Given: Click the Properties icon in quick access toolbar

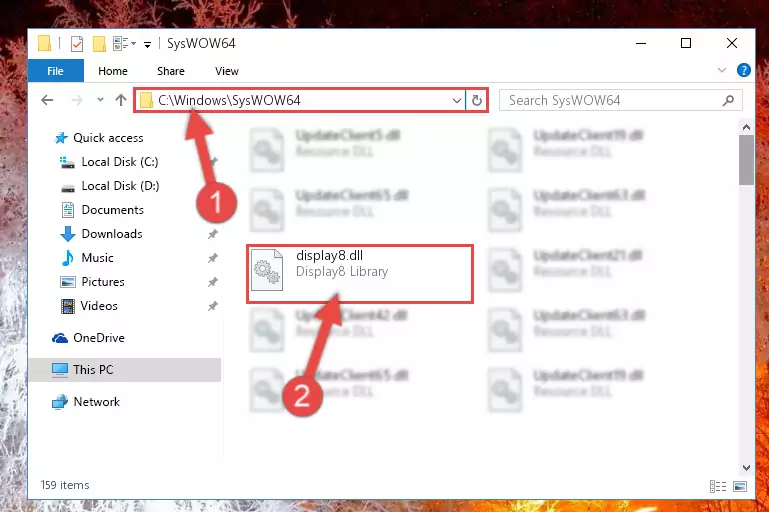Looking at the screenshot, I should [x=77, y=44].
